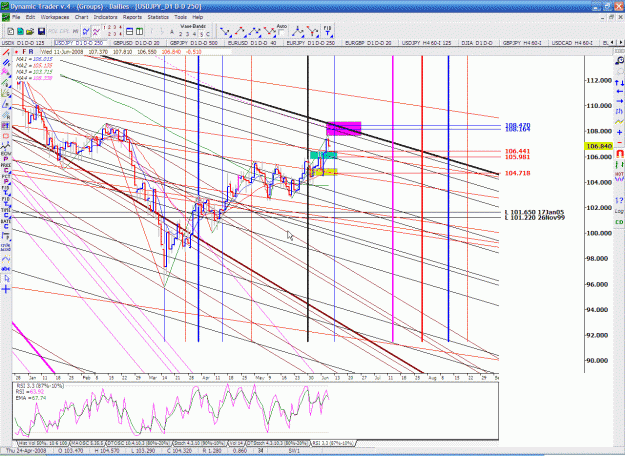Click the teal price zone box
625x456 pixels.
tap(323, 155)
